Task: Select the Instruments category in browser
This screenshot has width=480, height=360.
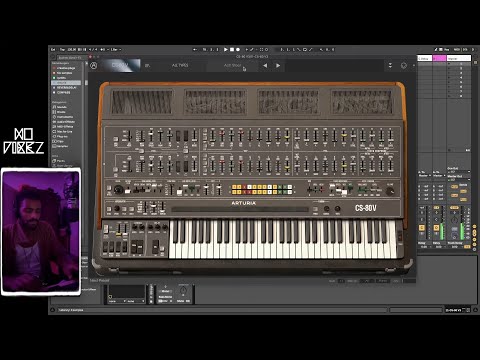Action: pos(63,117)
